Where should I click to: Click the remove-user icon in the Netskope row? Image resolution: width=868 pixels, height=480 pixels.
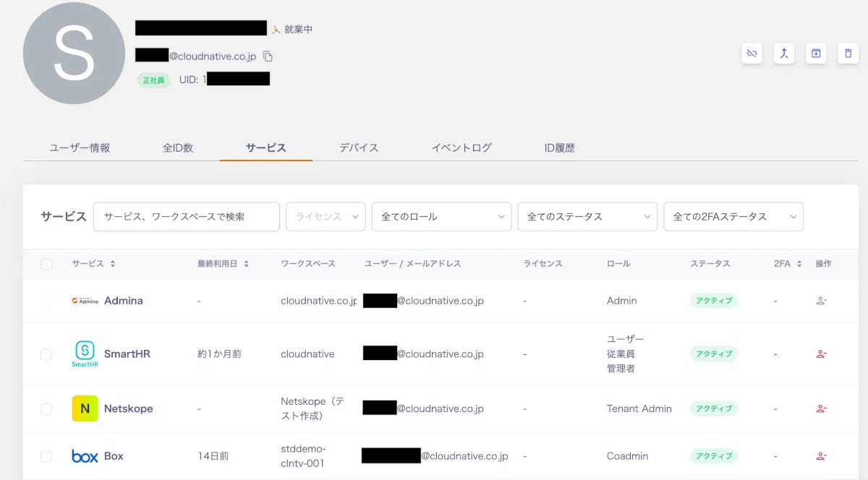[821, 408]
